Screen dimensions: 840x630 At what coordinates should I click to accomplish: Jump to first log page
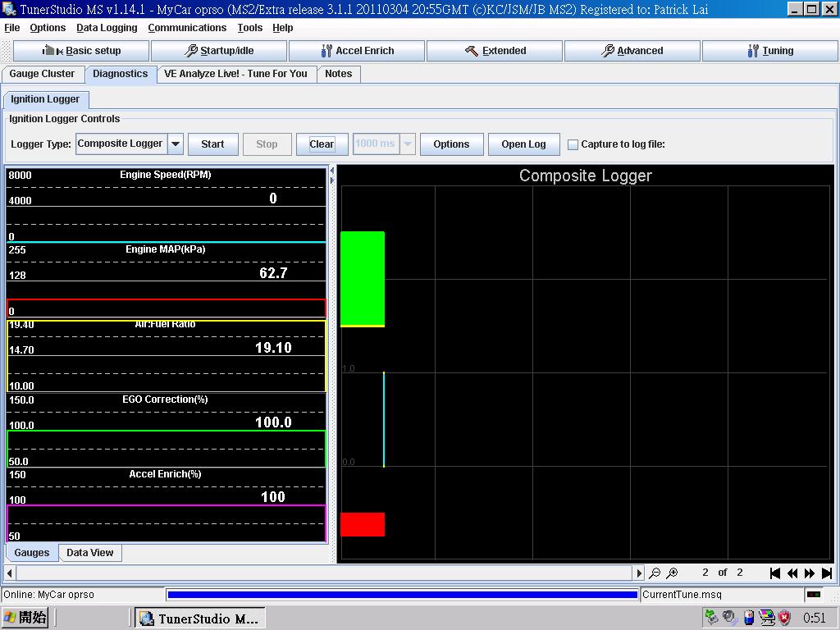pos(774,573)
